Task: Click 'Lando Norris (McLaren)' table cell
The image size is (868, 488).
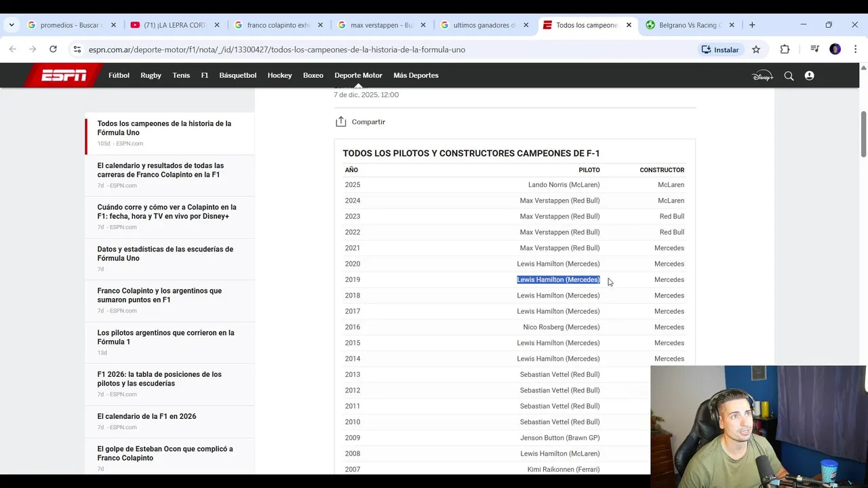Action: [x=564, y=185]
